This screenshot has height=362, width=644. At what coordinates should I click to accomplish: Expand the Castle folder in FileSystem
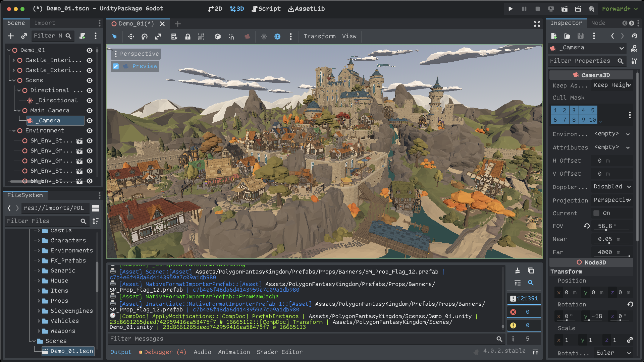39,230
